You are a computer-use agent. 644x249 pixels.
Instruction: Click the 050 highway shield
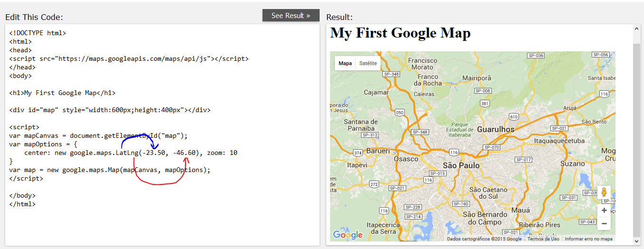[x=400, y=113]
